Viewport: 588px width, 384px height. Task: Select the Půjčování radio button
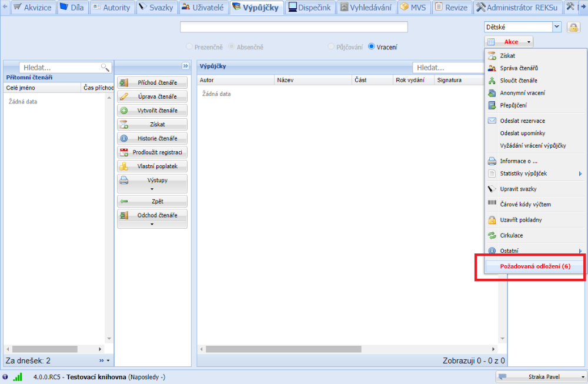pyautogui.click(x=332, y=47)
